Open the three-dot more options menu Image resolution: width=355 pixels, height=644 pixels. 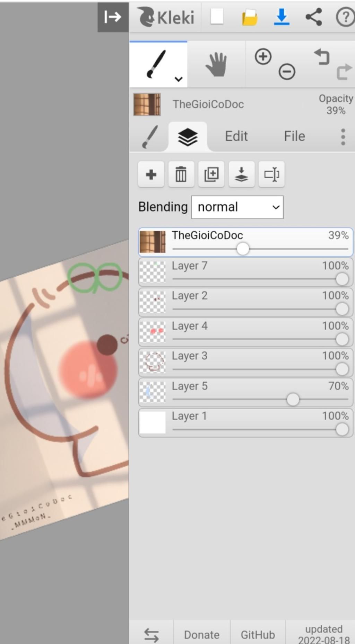click(x=343, y=137)
